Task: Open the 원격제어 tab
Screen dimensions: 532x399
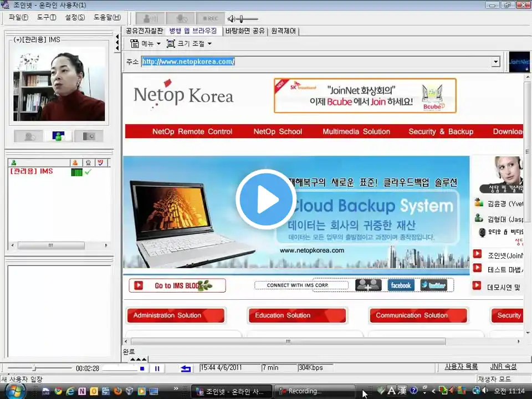Action: click(283, 31)
